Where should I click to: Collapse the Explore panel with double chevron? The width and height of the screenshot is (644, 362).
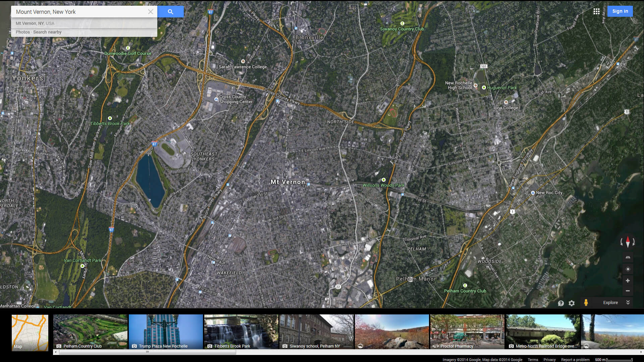tap(628, 302)
